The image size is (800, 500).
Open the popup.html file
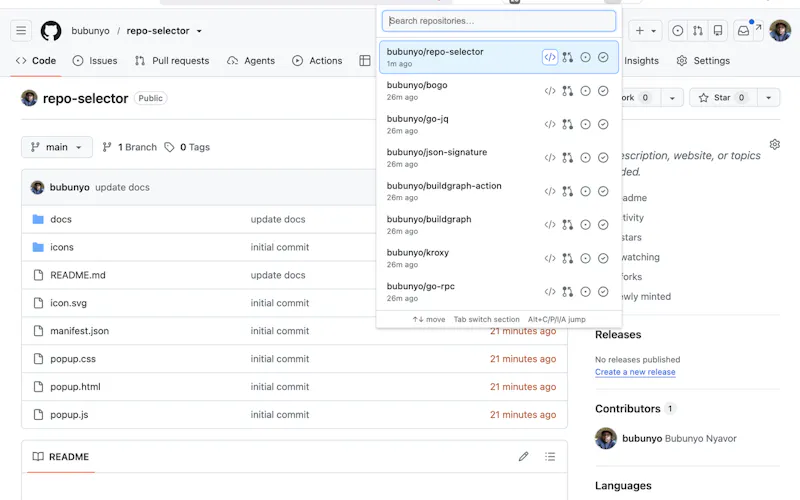coord(76,387)
